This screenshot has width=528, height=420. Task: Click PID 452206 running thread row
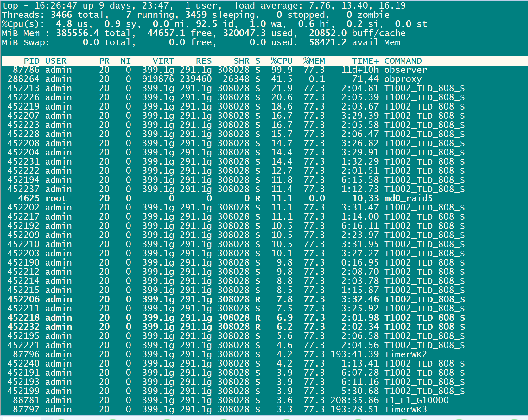point(264,299)
